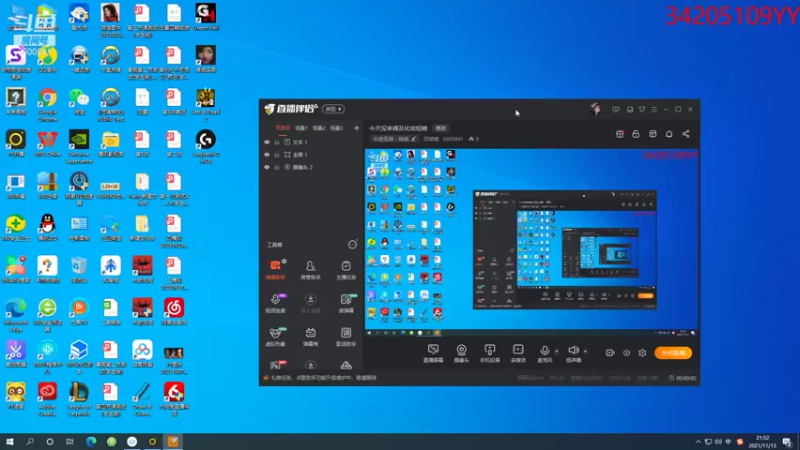Open the bell notifications icon in the app

click(x=669, y=134)
